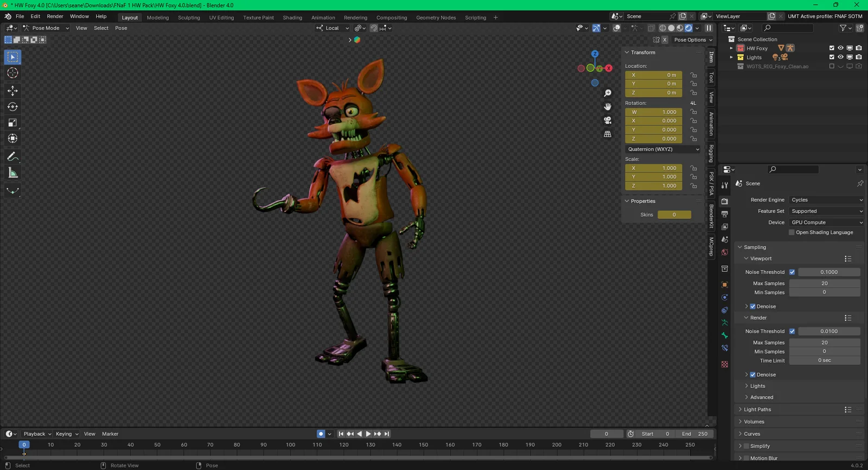Enable the Simplify checkbox
868x470 pixels.
click(x=746, y=446)
